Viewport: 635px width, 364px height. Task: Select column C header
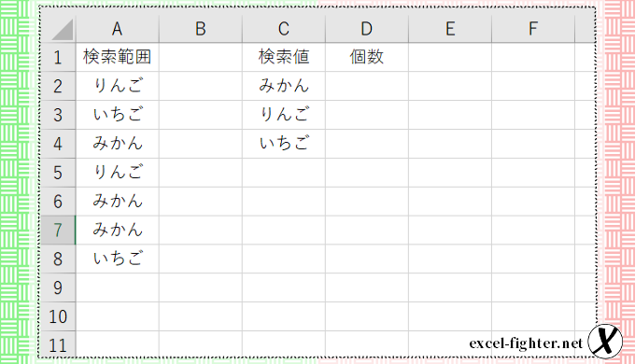pos(284,29)
